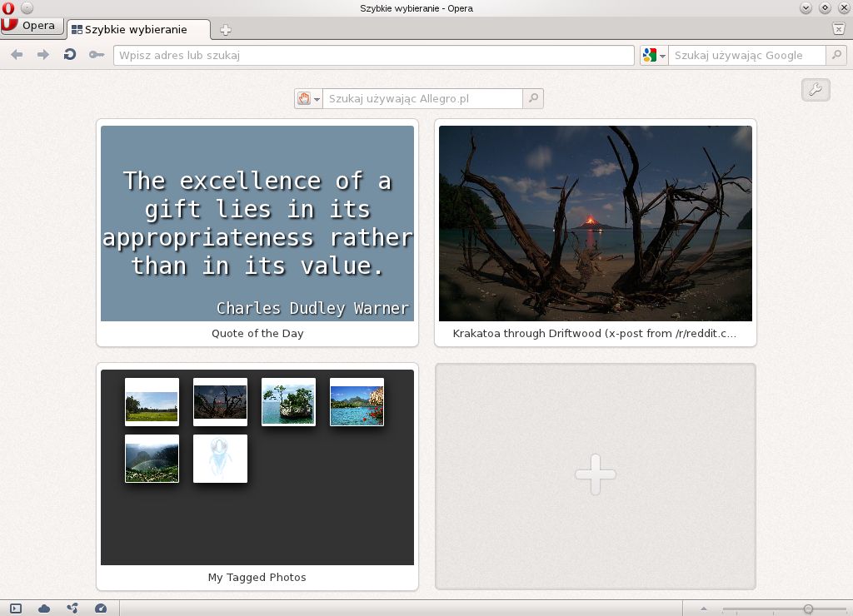Screen dimensions: 853x616
Task: Open the Opera main menu button
Action: (32, 26)
